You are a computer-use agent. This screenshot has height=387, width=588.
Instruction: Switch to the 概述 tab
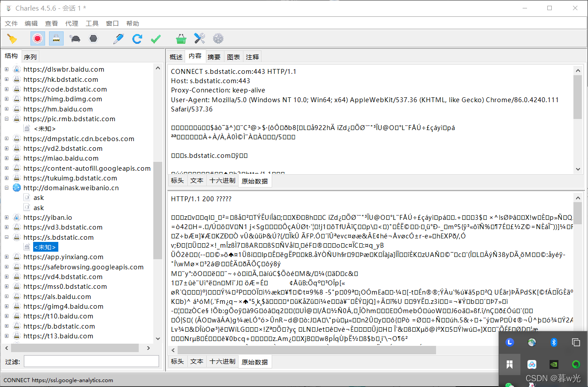(176, 57)
